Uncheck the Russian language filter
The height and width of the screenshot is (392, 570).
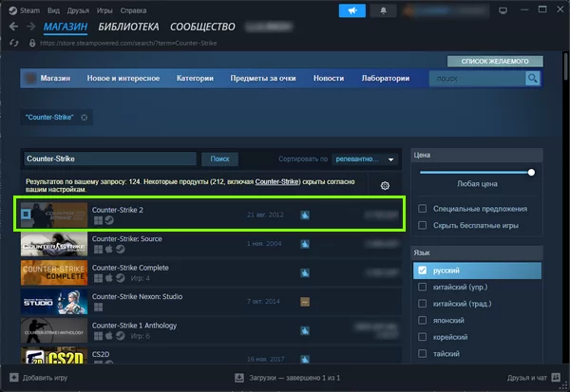[422, 271]
